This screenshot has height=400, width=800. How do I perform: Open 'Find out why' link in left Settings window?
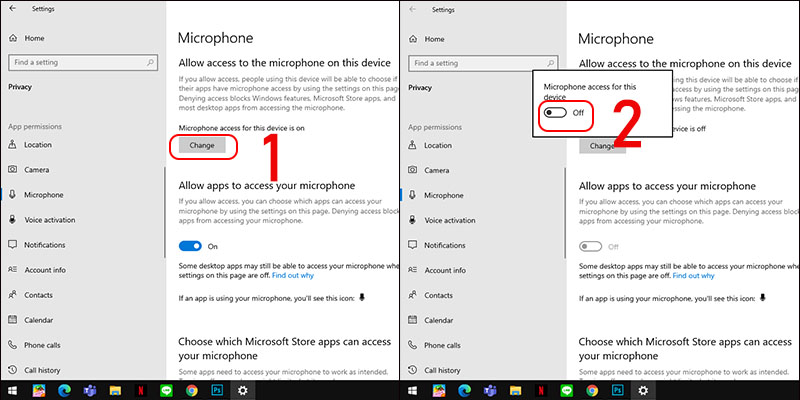(x=293, y=276)
